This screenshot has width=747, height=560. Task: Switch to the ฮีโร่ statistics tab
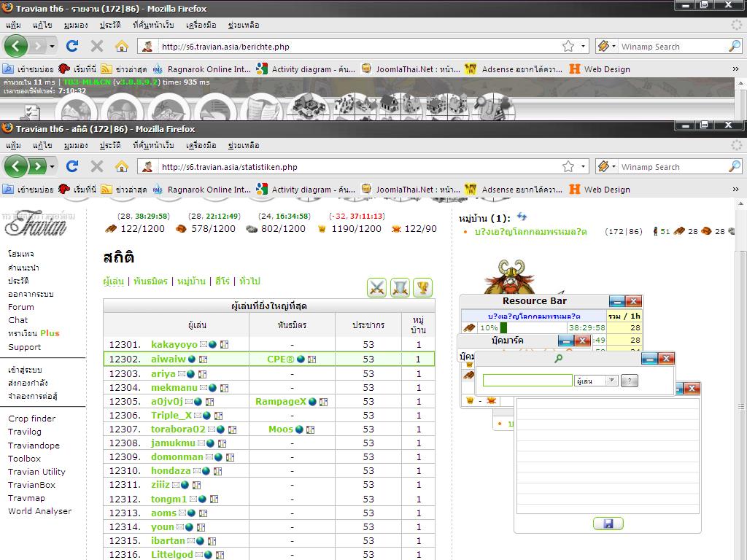tap(222, 281)
